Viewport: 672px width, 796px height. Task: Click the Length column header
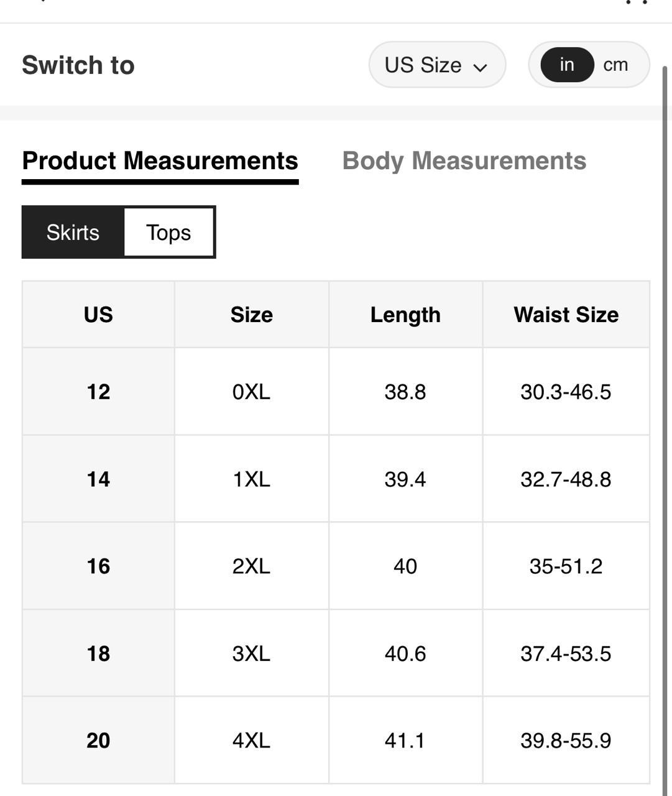point(405,315)
